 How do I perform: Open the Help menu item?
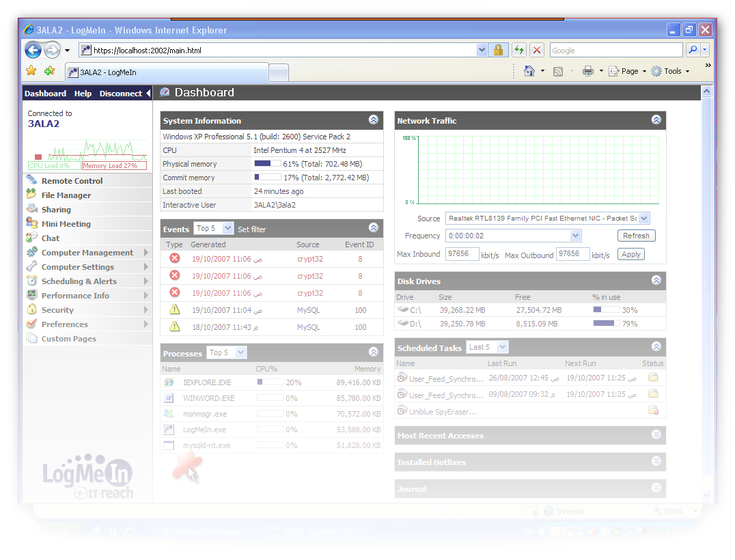coord(83,94)
